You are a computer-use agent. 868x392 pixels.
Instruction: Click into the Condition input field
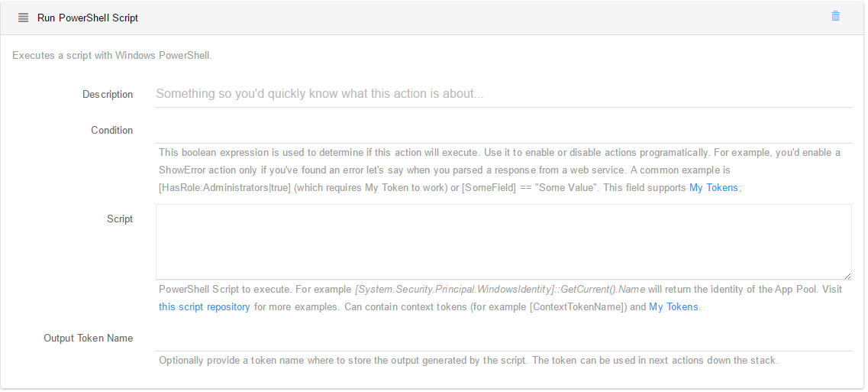[503, 131]
